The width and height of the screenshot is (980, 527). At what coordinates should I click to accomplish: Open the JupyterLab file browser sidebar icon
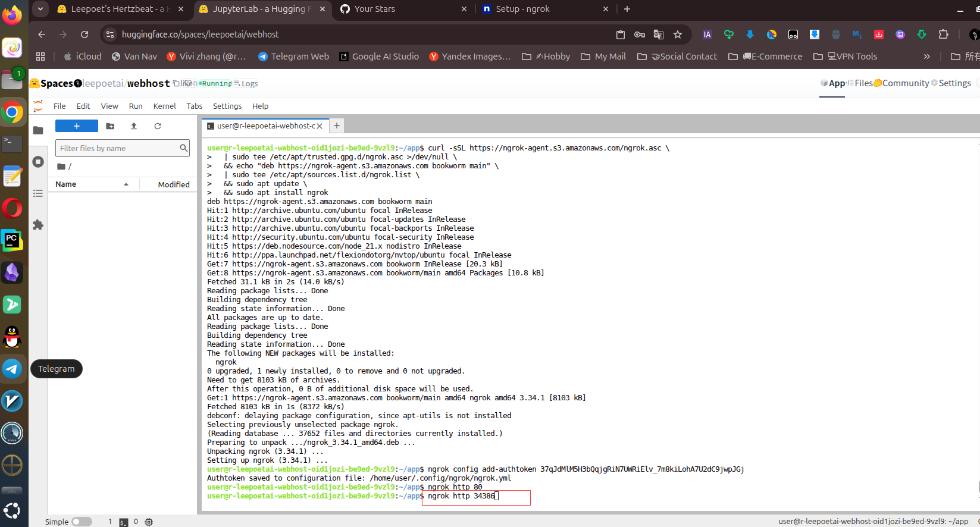pos(38,130)
